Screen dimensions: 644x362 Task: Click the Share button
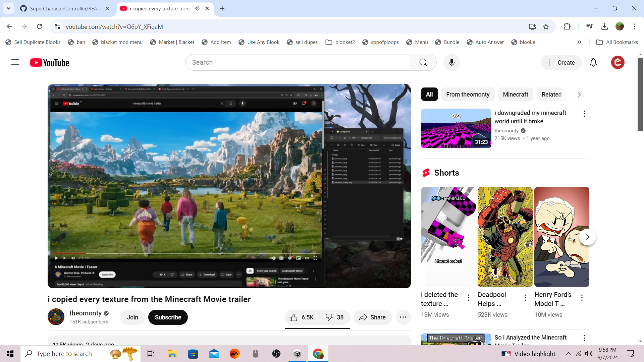click(372, 317)
